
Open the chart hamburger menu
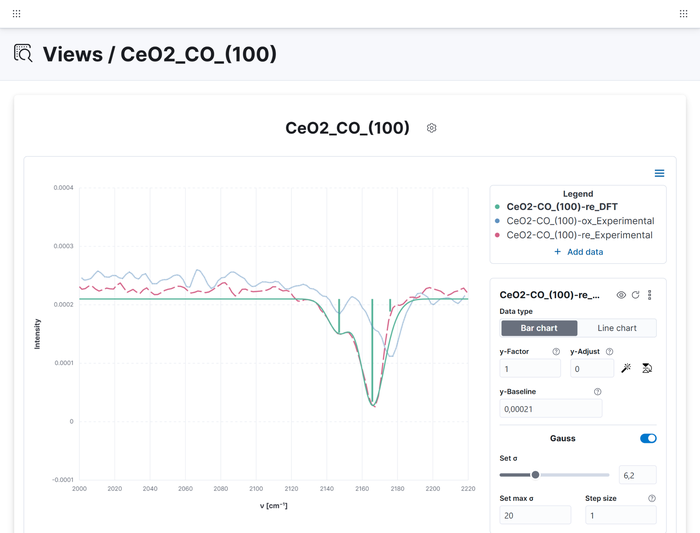659,173
